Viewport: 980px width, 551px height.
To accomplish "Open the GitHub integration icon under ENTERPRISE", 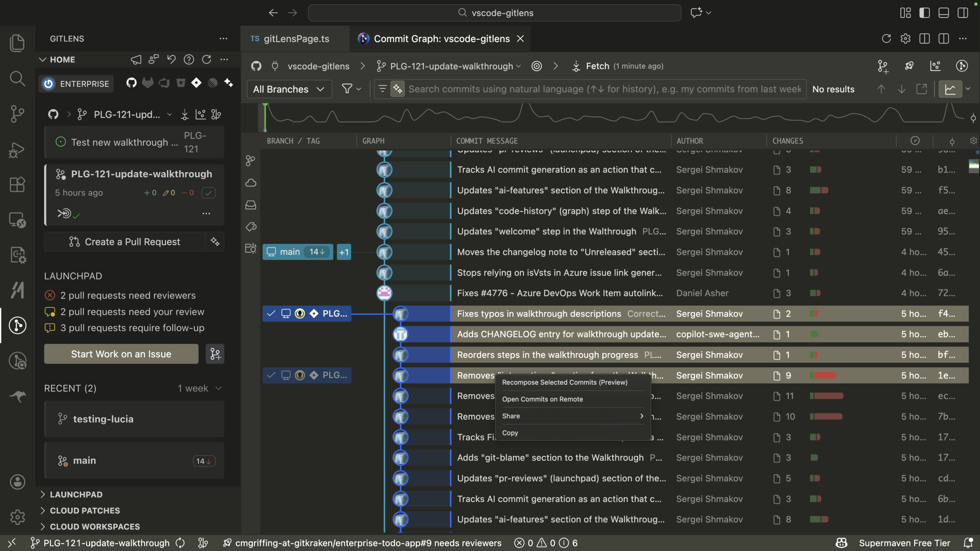I will pyautogui.click(x=131, y=83).
